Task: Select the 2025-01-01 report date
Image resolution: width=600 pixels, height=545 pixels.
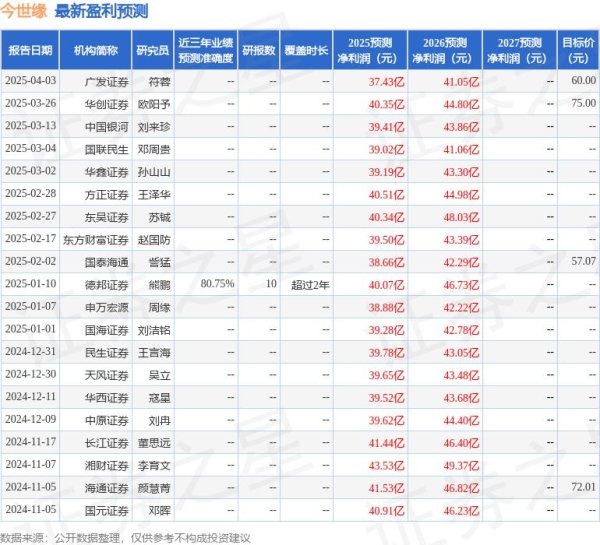Action: (x=31, y=329)
